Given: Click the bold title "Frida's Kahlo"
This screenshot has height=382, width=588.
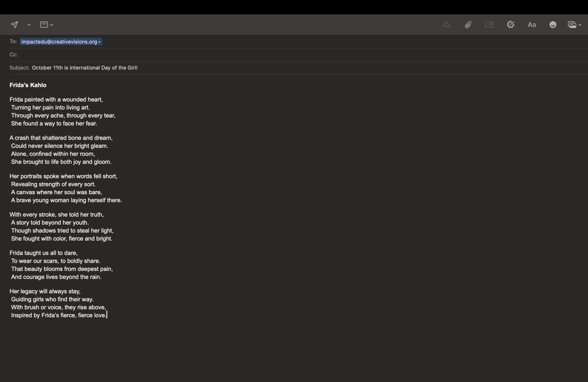Looking at the screenshot, I should pos(28,85).
